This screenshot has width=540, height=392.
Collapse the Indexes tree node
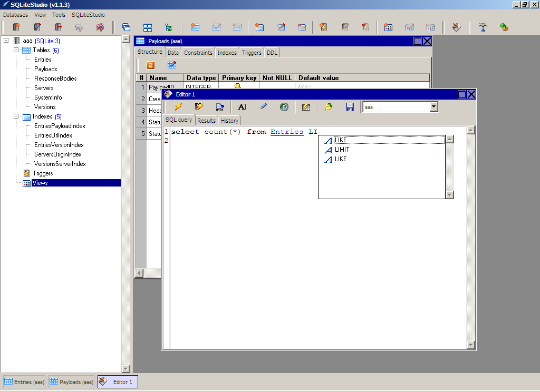coord(16,116)
